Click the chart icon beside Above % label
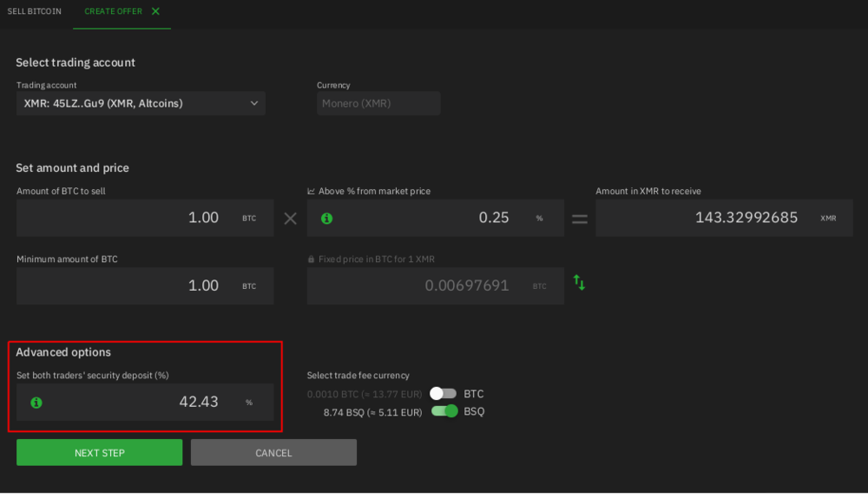The height and width of the screenshot is (498, 868). point(311,192)
